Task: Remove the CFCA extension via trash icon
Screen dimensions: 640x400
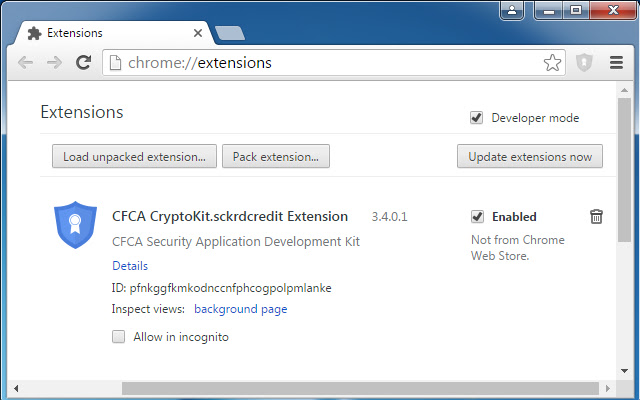Action: point(596,216)
